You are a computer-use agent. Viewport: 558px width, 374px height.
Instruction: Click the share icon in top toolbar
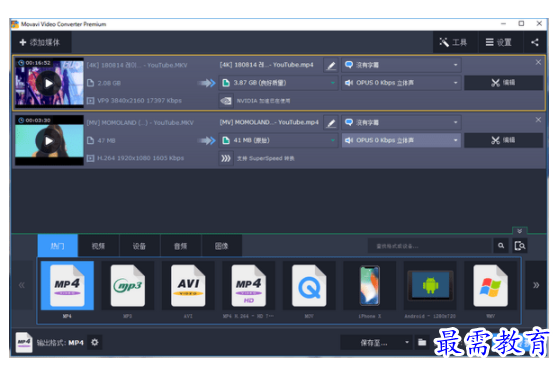coord(535,42)
